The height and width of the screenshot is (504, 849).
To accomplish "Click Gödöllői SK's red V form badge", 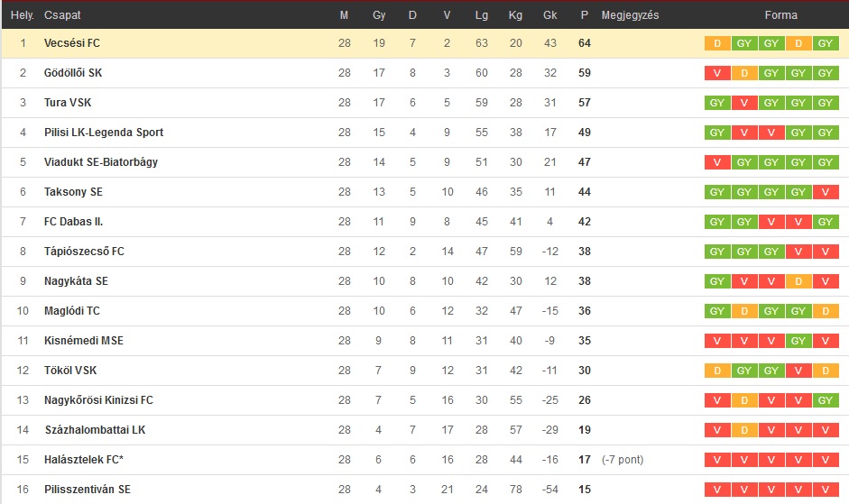I will point(717,73).
